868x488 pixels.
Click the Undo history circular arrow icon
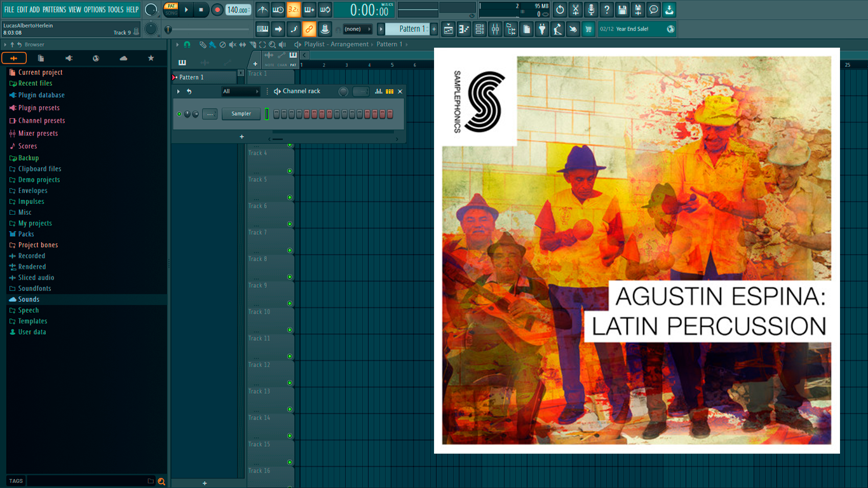point(560,10)
